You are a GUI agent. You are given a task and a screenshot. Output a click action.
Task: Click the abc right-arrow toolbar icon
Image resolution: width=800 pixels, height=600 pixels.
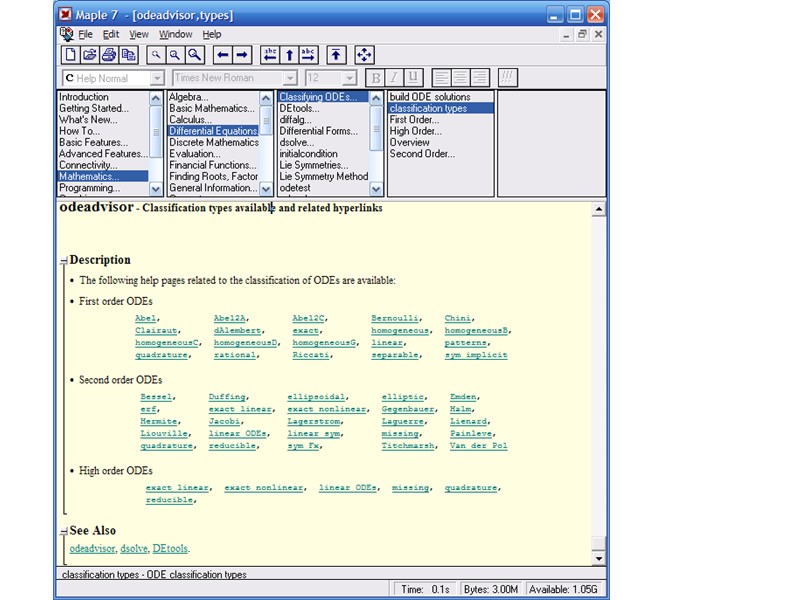pyautogui.click(x=309, y=55)
